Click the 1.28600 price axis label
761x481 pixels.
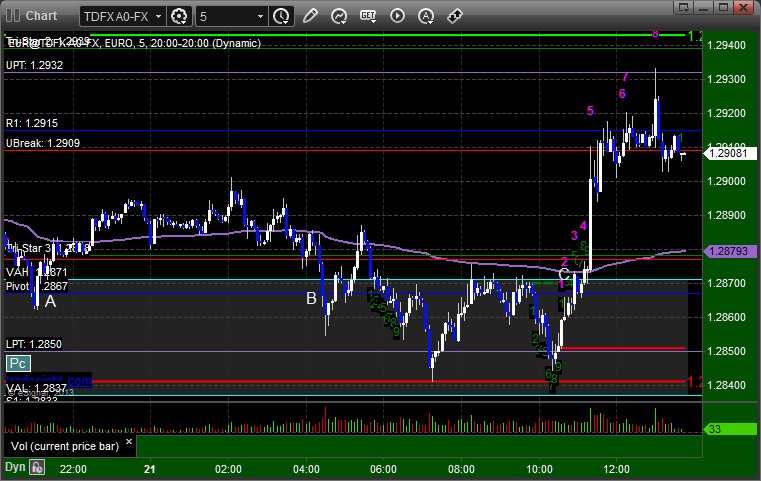point(727,317)
